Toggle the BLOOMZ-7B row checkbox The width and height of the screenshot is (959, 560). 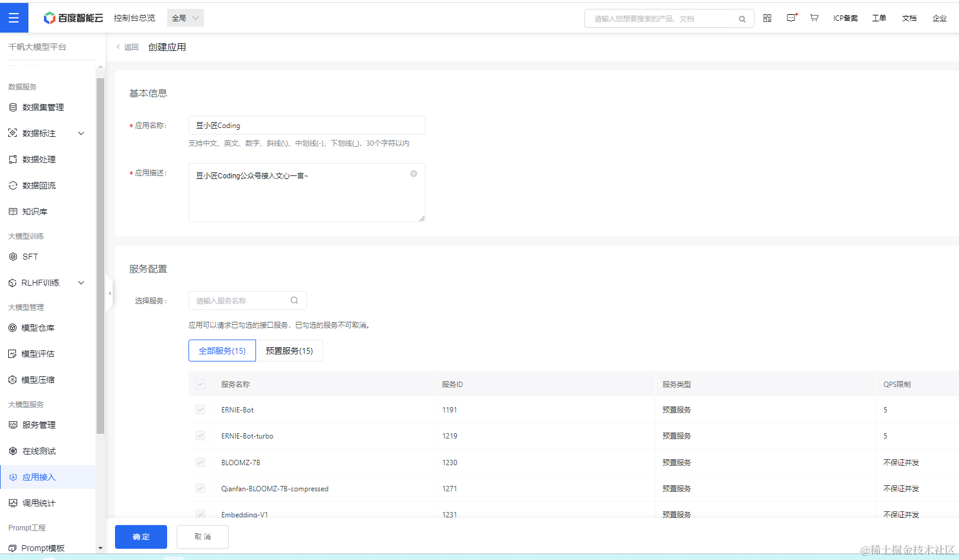point(200,462)
